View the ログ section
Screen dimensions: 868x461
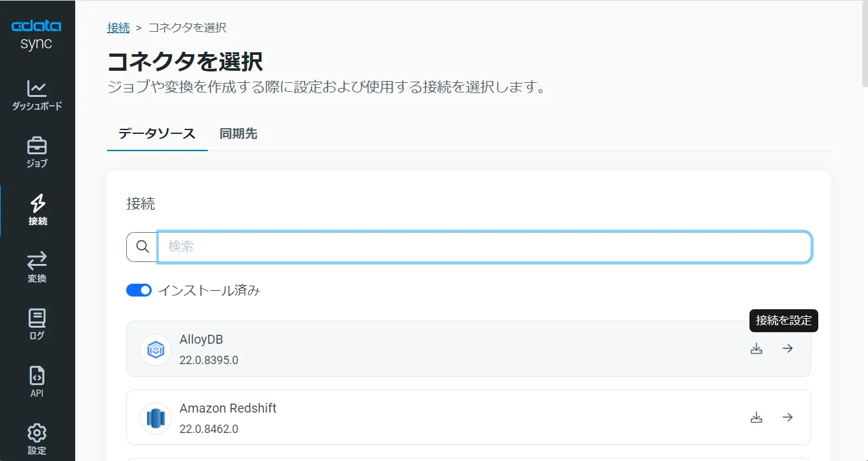point(36,322)
